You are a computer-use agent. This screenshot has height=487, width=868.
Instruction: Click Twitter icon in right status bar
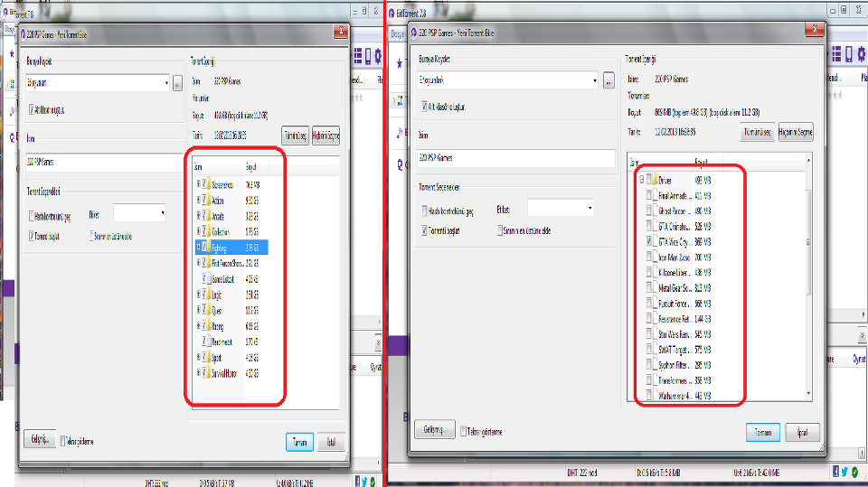point(844,472)
